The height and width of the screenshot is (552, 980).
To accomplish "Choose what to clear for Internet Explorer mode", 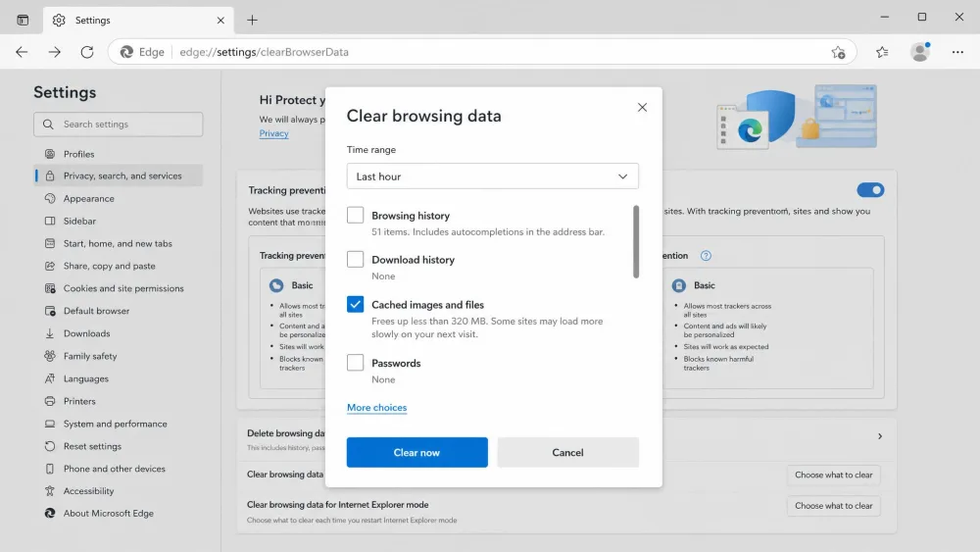I will click(x=833, y=505).
